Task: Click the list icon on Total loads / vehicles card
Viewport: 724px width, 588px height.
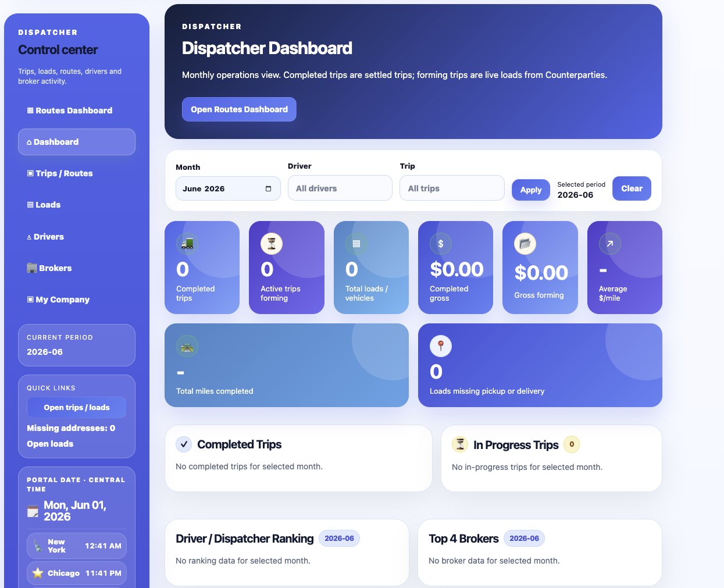Action: (356, 244)
